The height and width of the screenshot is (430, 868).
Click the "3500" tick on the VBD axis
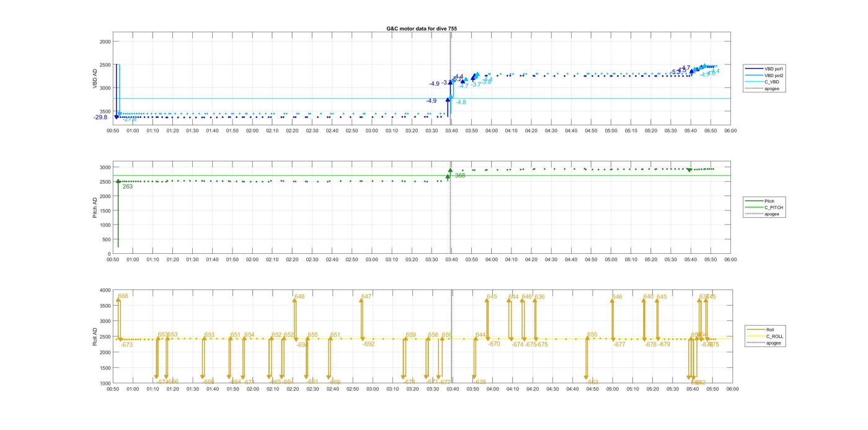click(x=104, y=111)
